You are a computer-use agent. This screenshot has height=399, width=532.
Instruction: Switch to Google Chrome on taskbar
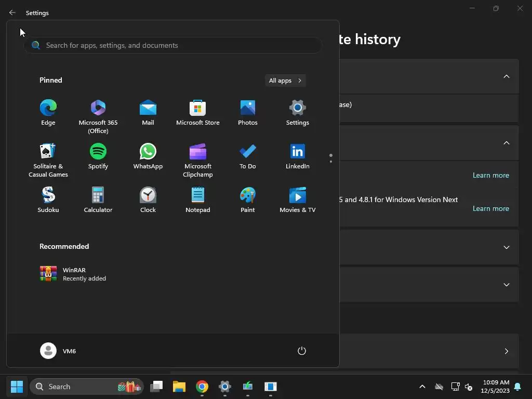(x=202, y=387)
